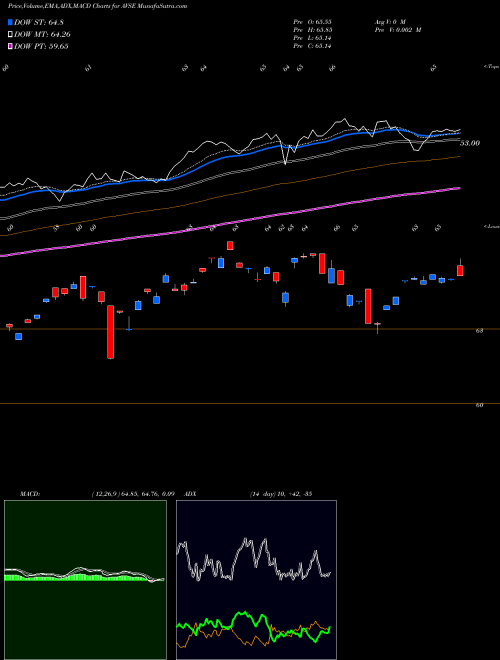Select the 'DOW ST: 64.8' legend text
500x660 pixels.
click(39, 22)
